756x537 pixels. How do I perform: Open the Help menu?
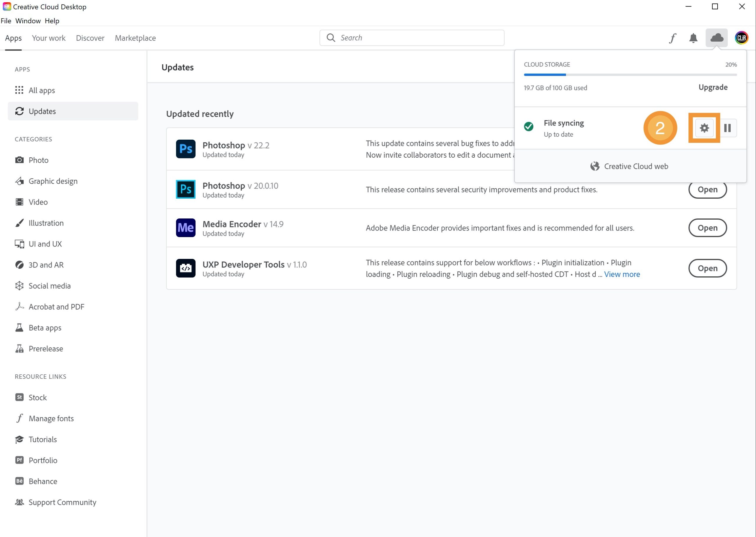point(52,21)
